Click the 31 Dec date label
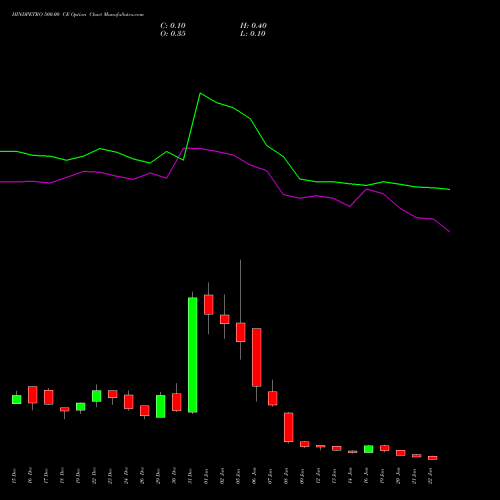This screenshot has height=500, width=500. coord(190,476)
